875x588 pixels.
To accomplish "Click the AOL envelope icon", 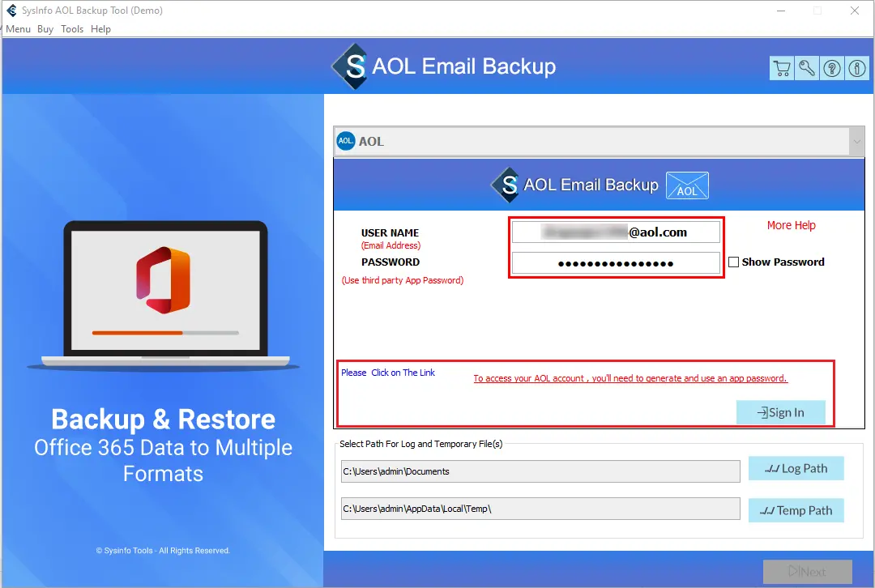I will point(687,185).
